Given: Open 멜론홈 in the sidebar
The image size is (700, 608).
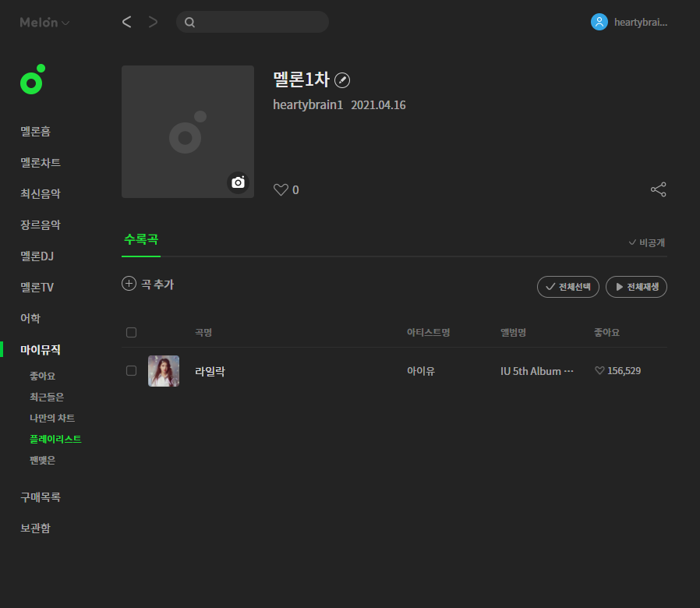Looking at the screenshot, I should [x=36, y=131].
